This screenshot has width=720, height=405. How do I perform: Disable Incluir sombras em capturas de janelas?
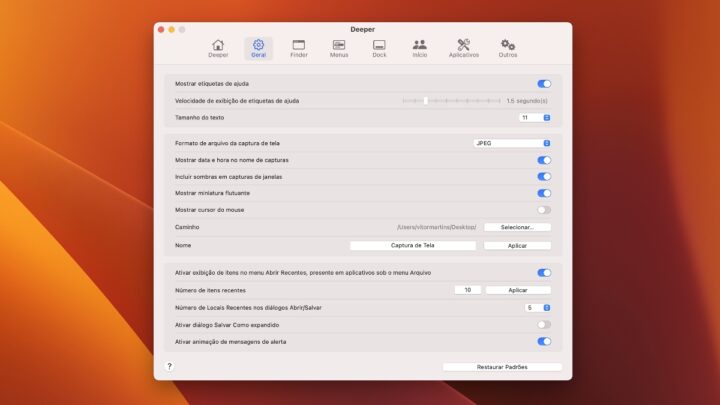544,177
